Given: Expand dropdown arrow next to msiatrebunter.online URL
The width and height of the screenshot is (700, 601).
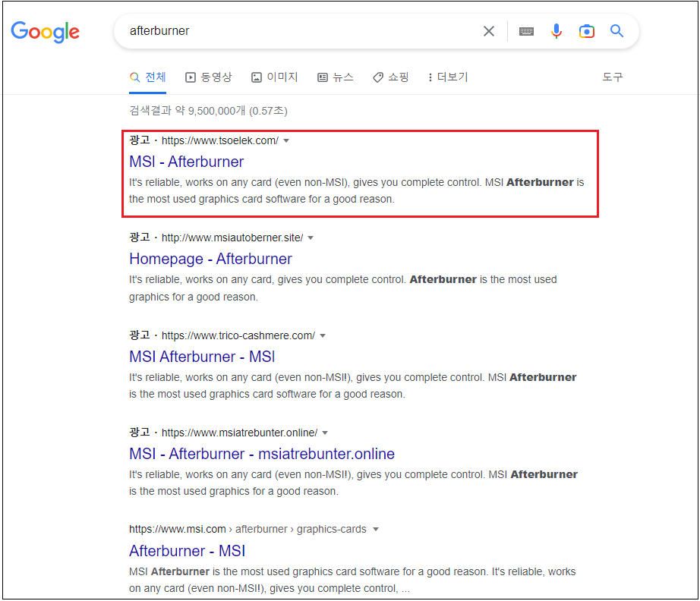Looking at the screenshot, I should tap(325, 433).
